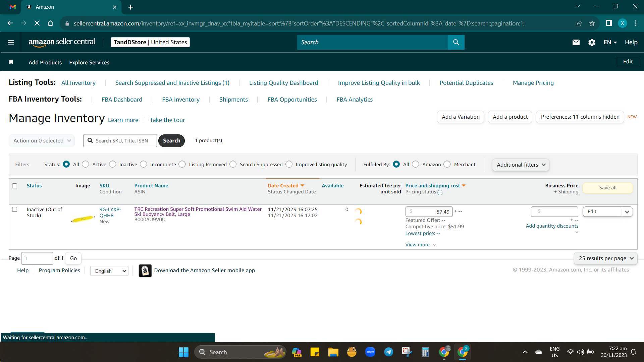
Task: Click the search magnifier button in header
Action: point(456,42)
